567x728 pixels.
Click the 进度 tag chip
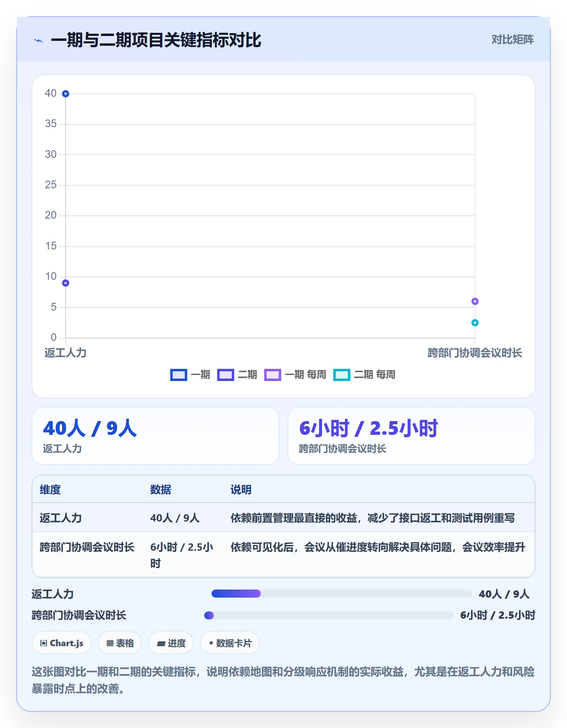(x=171, y=643)
